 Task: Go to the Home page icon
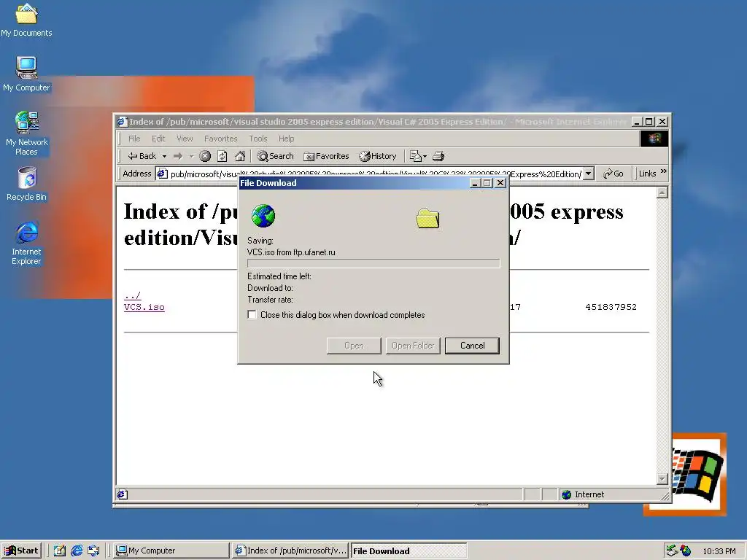click(240, 156)
